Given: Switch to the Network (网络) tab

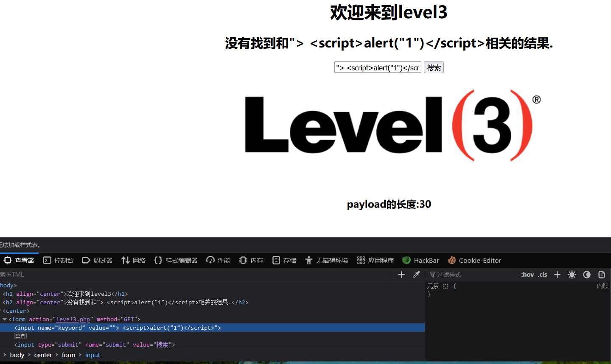Looking at the screenshot, I should pos(134,260).
